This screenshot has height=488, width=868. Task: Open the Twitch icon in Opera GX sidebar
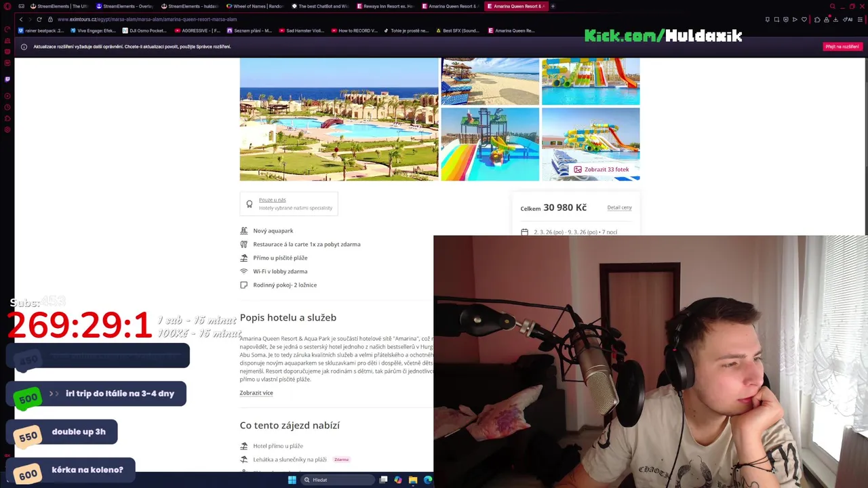[7, 79]
